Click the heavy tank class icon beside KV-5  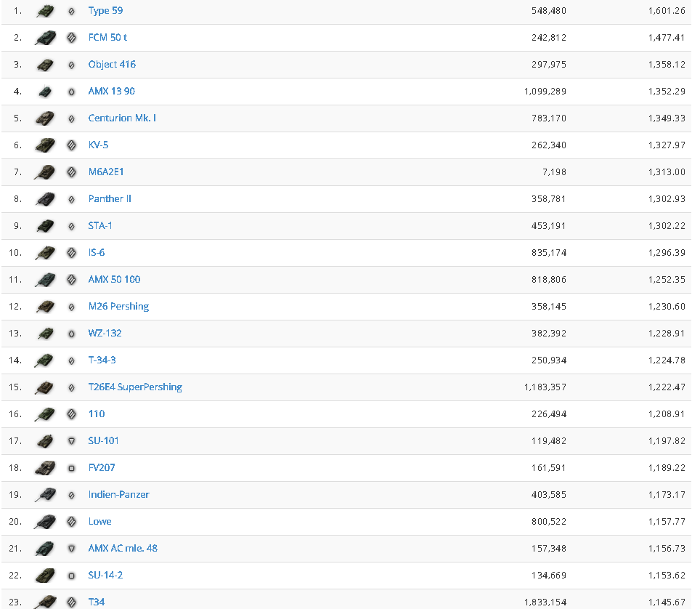click(x=71, y=145)
